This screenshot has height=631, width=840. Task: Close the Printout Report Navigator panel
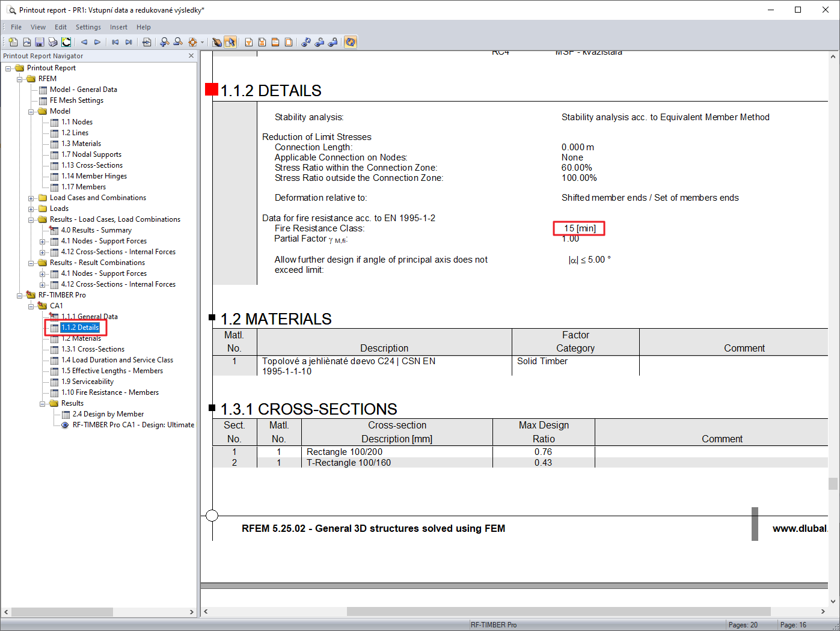(x=191, y=55)
